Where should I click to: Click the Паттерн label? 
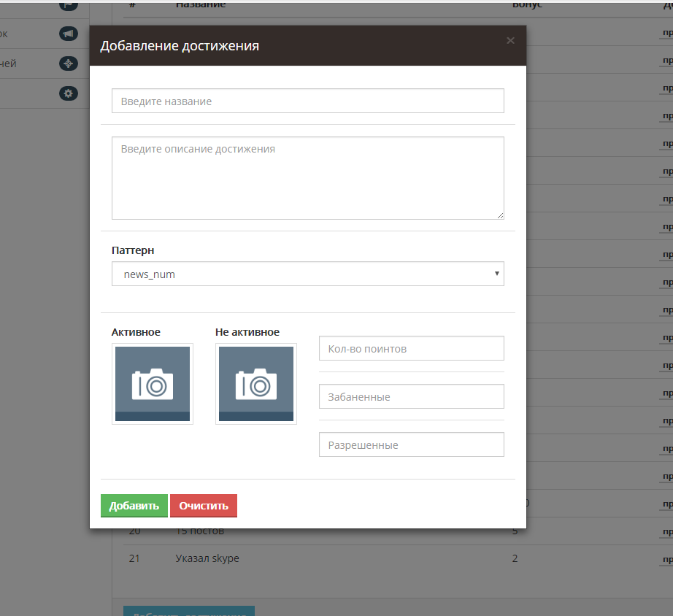coord(133,250)
